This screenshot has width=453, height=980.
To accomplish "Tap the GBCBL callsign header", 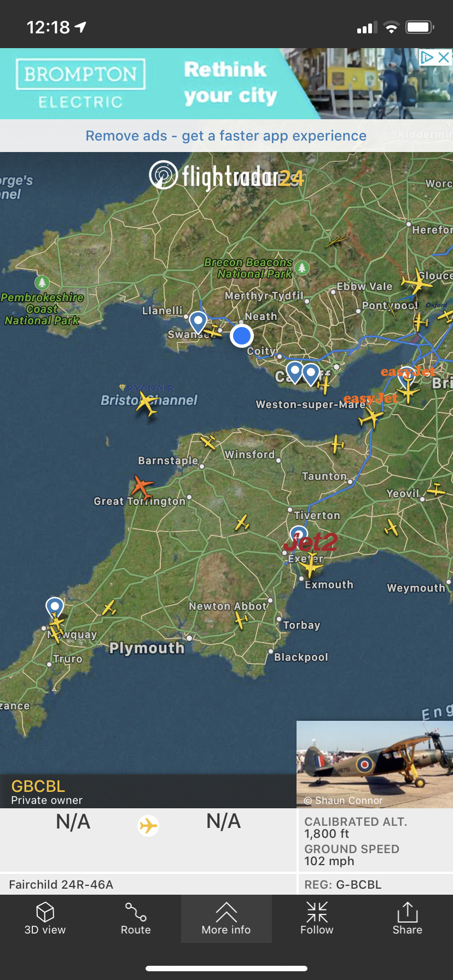I will point(38,786).
